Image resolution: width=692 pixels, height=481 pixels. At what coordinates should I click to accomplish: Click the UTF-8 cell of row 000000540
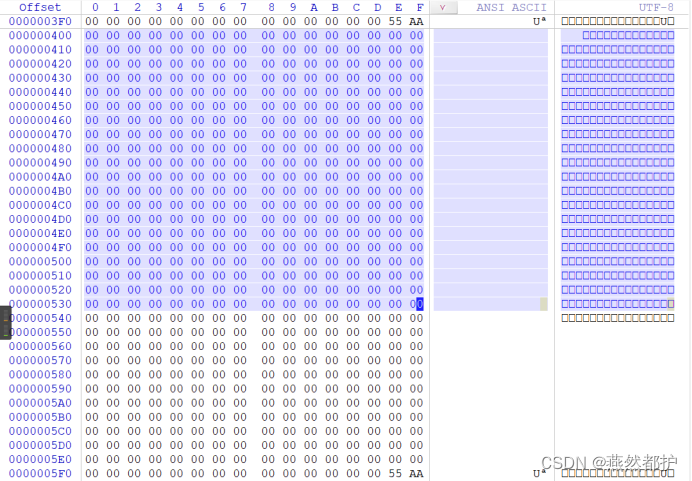coord(618,318)
